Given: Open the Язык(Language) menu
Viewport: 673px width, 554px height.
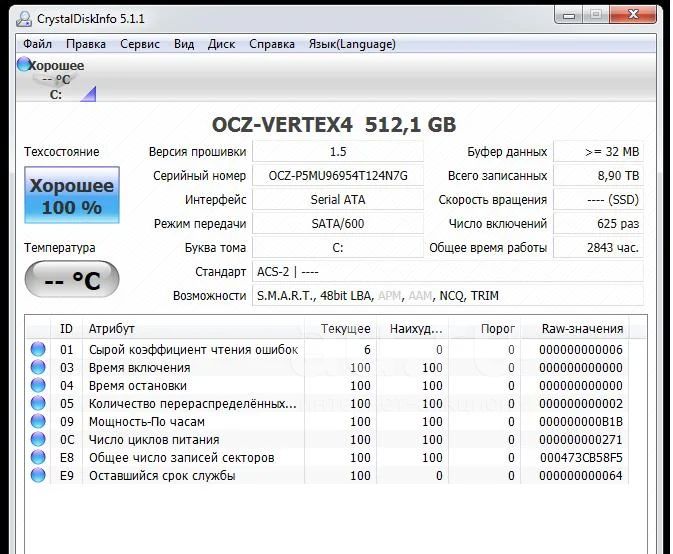Looking at the screenshot, I should point(352,44).
